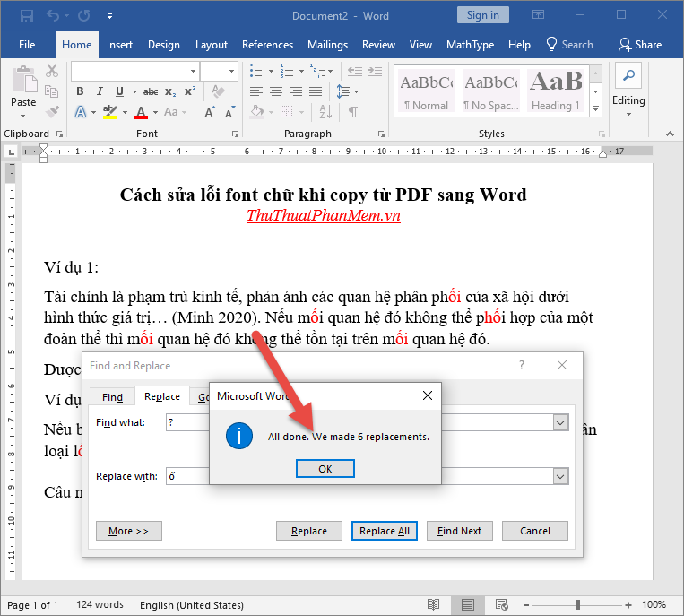Align text left

(256, 91)
